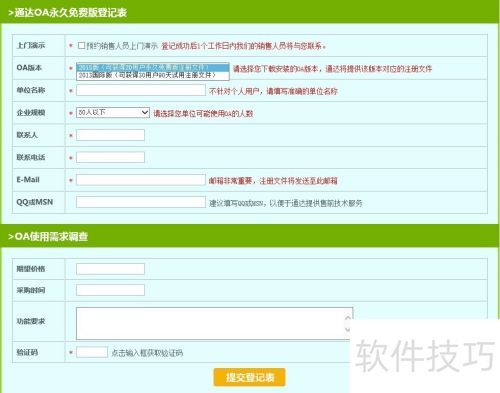Click the 企业规模 row label
The image size is (500, 393).
click(31, 113)
